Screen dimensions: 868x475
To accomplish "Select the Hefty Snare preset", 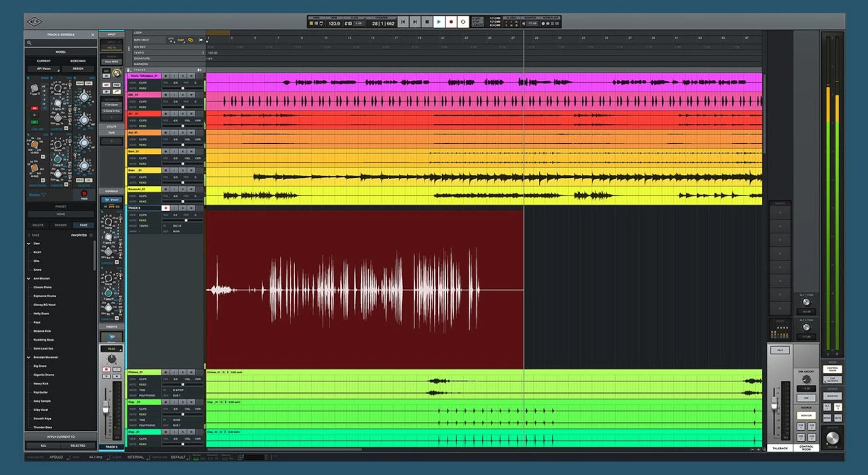I will coord(42,313).
